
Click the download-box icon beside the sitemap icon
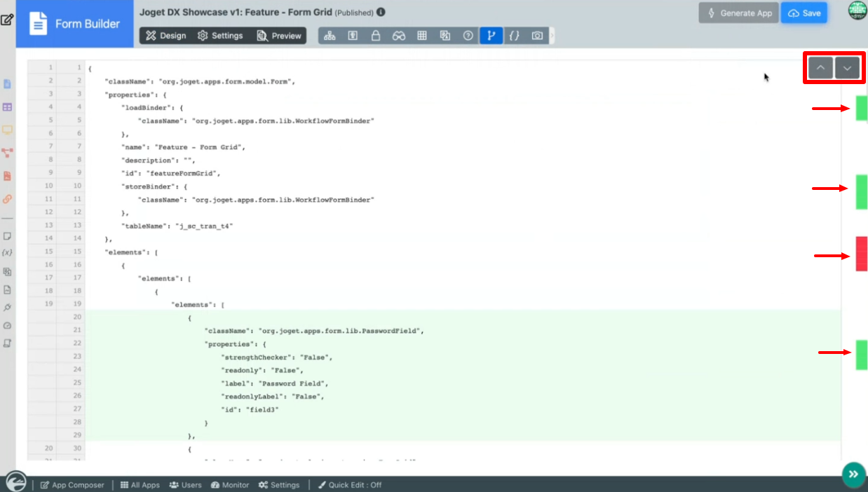click(353, 36)
